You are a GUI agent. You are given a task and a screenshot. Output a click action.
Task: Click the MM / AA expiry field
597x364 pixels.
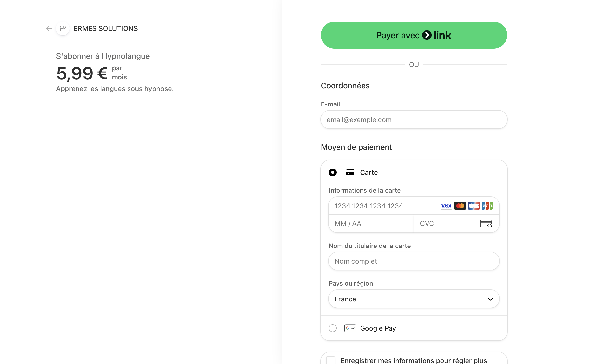[371, 223]
